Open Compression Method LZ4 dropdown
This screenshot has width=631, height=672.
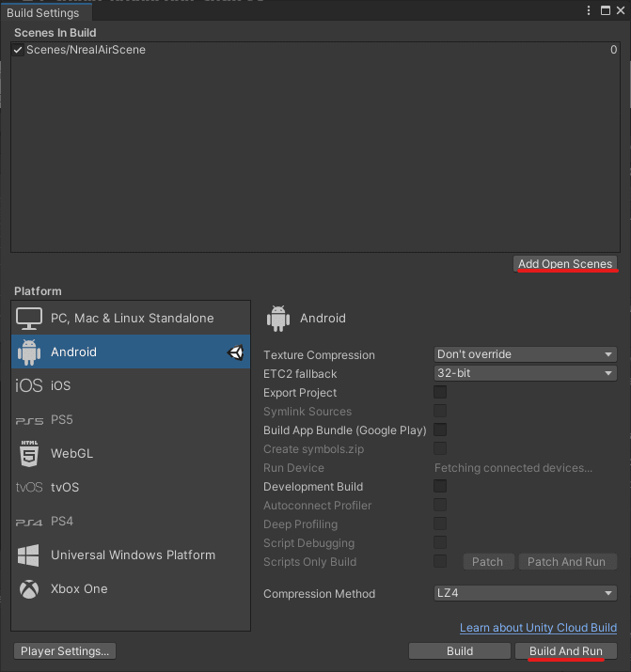525,593
